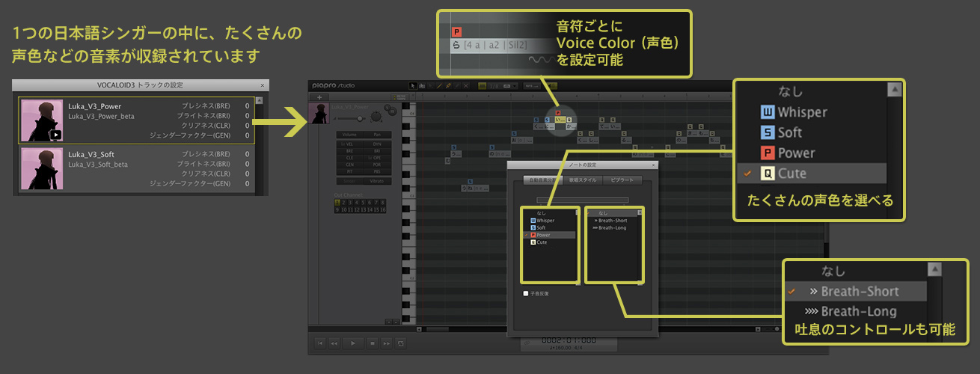This screenshot has width=980, height=374.
Task: Select the Volume tab in track panel
Action: 350,135
